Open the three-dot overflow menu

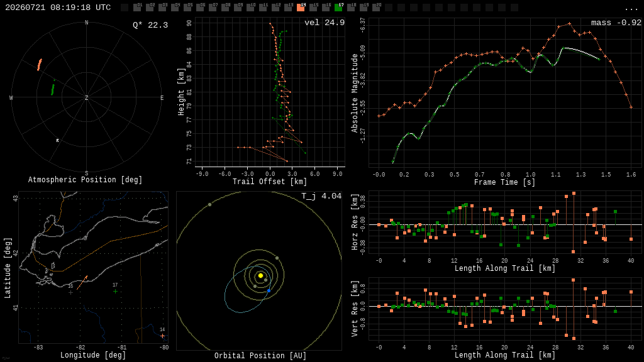[631, 8]
